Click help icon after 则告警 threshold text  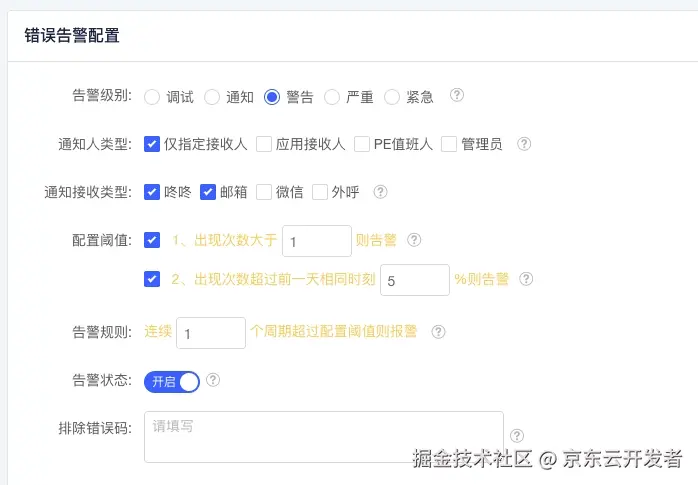click(414, 240)
